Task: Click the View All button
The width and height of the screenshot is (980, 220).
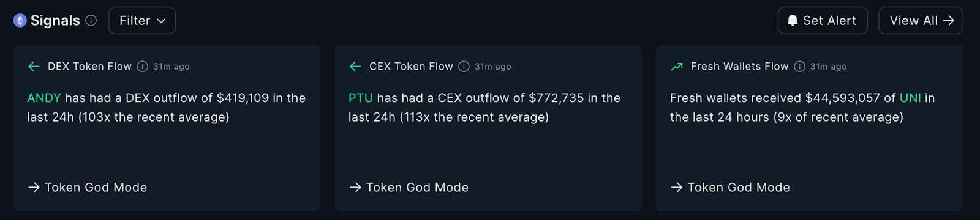Action: point(921,21)
